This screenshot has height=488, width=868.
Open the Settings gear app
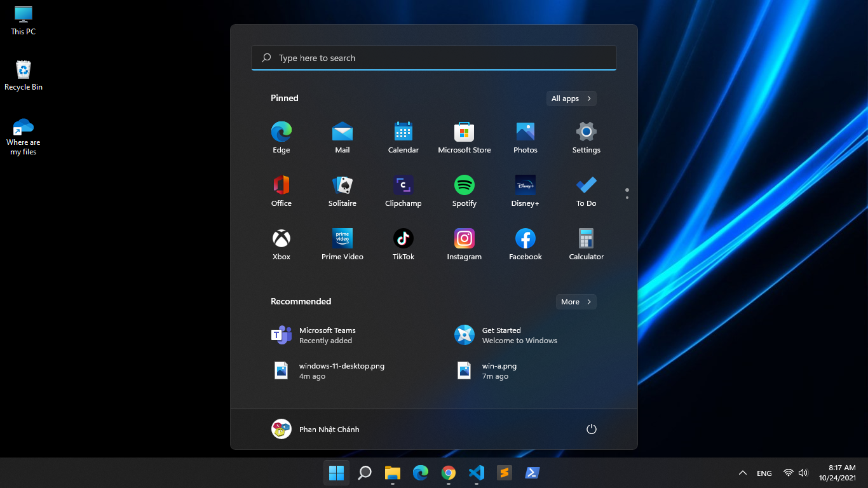[x=587, y=138]
